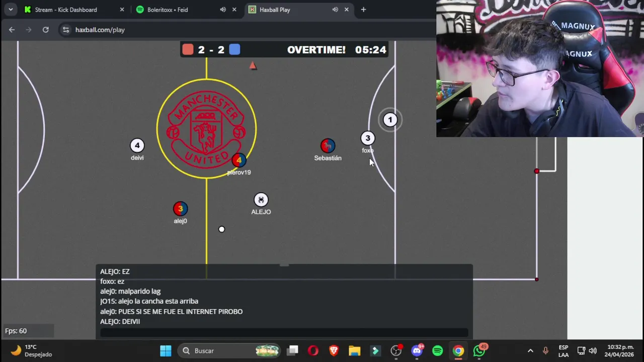
Task: Close the Stream - Kick Dashboard tab
Action: [122, 10]
